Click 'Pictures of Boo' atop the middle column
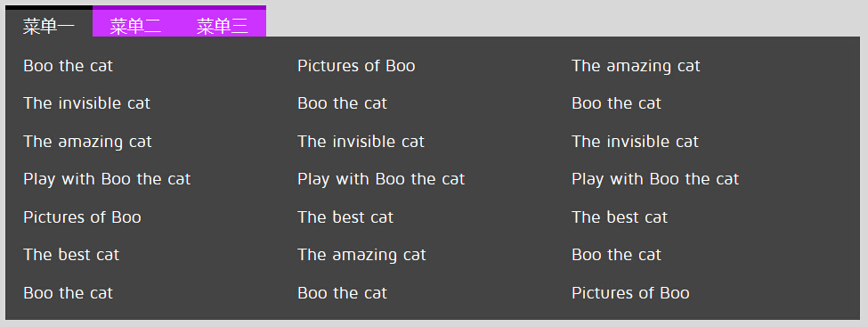Viewport: 868px width, 327px height. (356, 66)
